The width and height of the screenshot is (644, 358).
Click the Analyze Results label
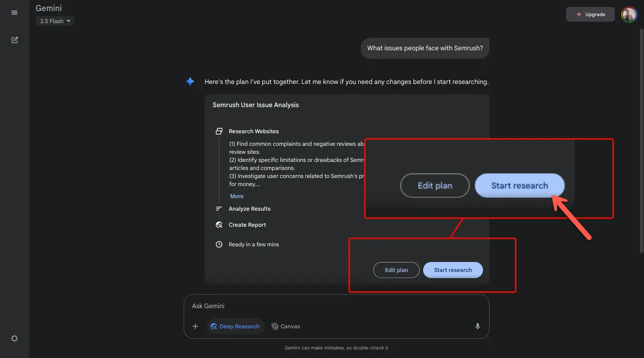[x=250, y=209]
